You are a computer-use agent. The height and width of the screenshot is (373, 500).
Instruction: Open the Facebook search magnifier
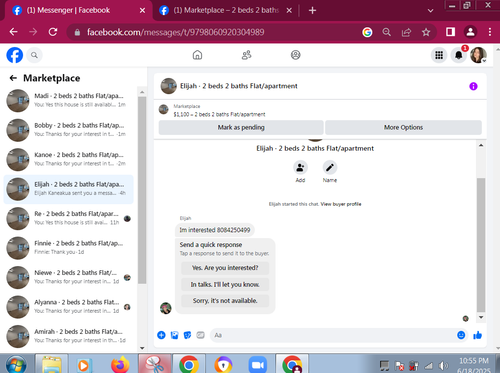[x=34, y=55]
